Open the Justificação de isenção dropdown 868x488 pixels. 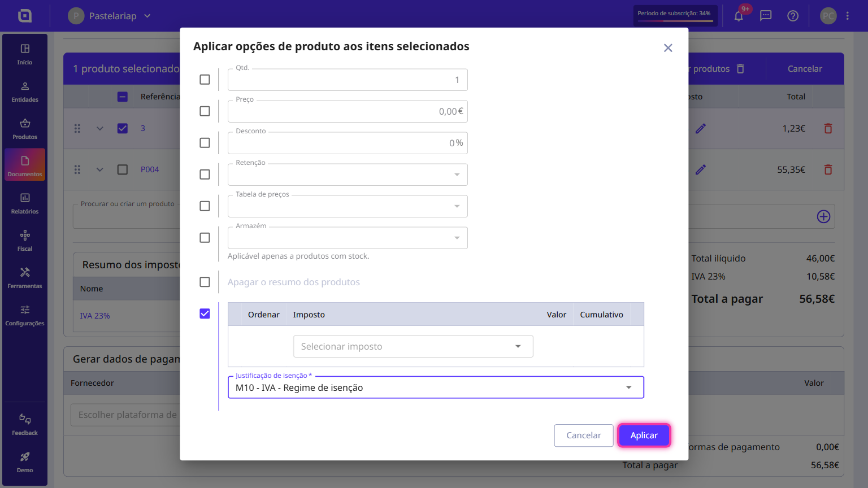point(436,387)
